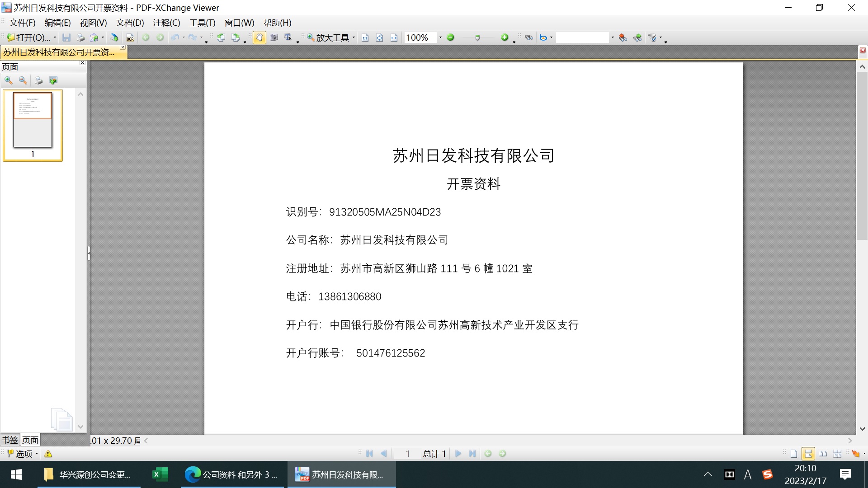This screenshot has width=868, height=488.
Task: Open the 文件(F) menu
Action: click(22, 23)
